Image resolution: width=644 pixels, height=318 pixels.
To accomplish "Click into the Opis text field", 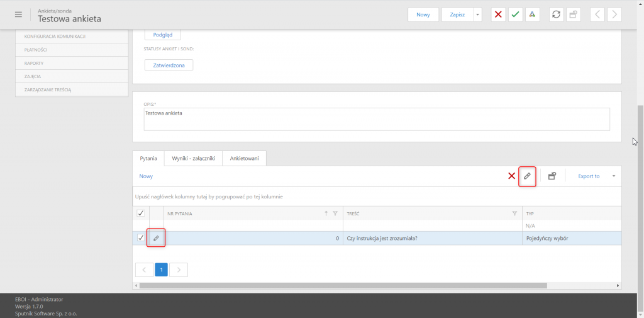I will [377, 119].
